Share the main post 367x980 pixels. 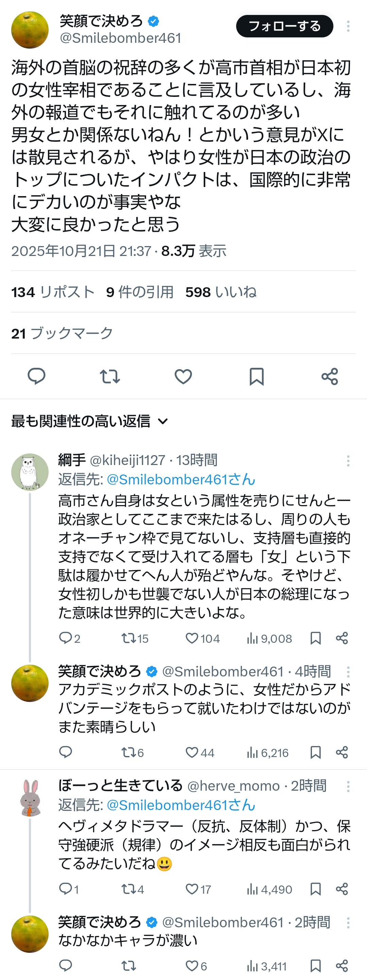tap(329, 376)
